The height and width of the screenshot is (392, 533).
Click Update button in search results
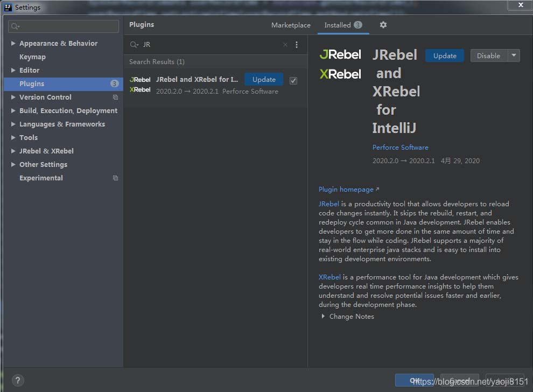coord(264,79)
